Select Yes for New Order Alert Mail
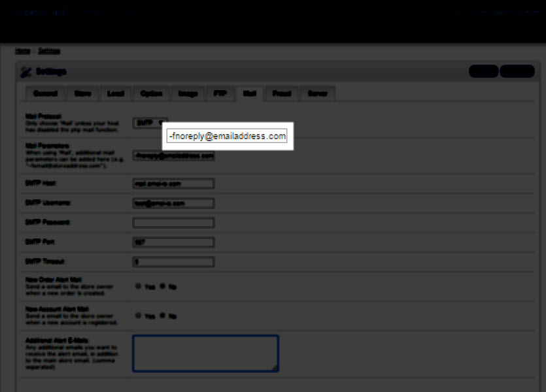 tap(138, 286)
